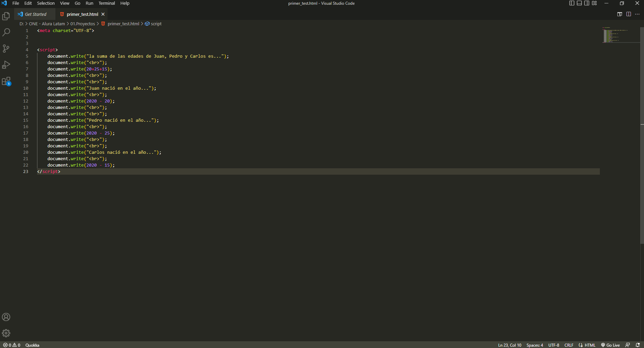This screenshot has width=644, height=348.
Task: Open the Search view
Action: tap(6, 32)
